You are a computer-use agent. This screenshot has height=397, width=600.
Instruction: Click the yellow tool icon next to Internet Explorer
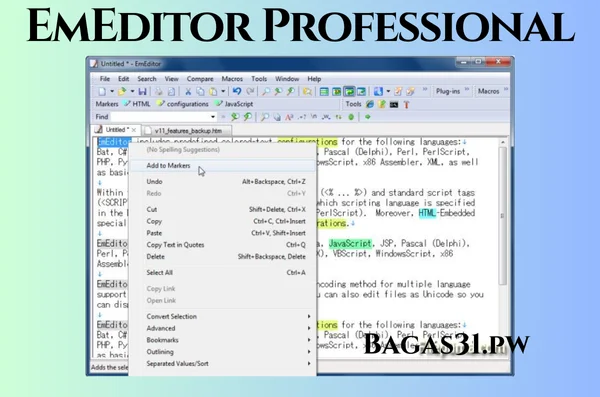point(382,104)
